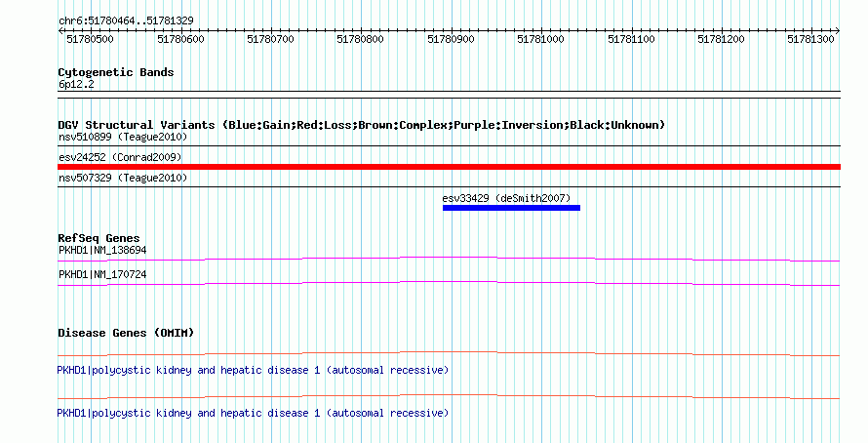The height and width of the screenshot is (443, 868).
Task: Click the 6p12.2 band label
Action: [76, 85]
